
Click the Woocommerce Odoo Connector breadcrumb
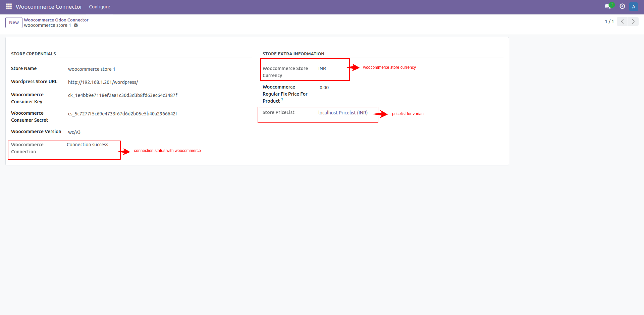[x=56, y=19]
